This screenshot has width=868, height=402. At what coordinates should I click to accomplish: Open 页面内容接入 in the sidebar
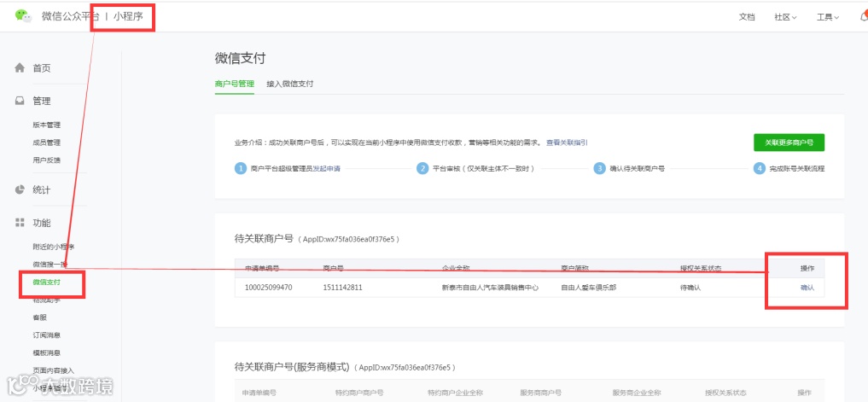tap(54, 370)
